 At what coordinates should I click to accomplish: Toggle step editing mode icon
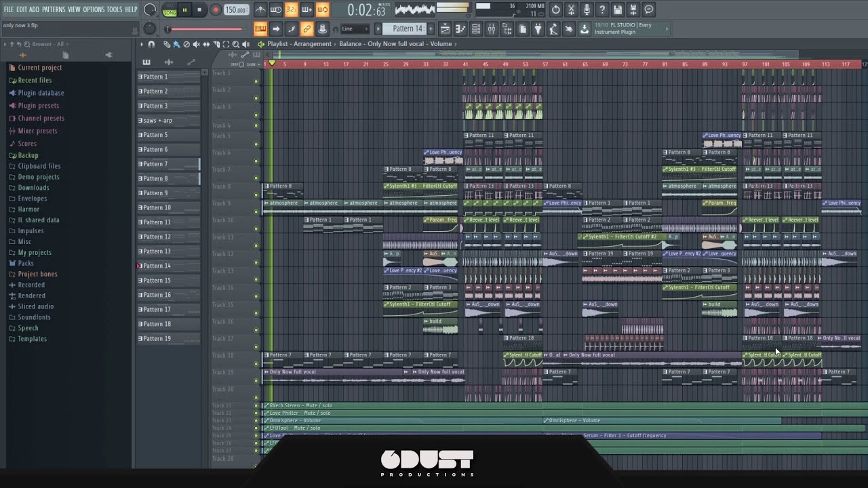click(292, 29)
